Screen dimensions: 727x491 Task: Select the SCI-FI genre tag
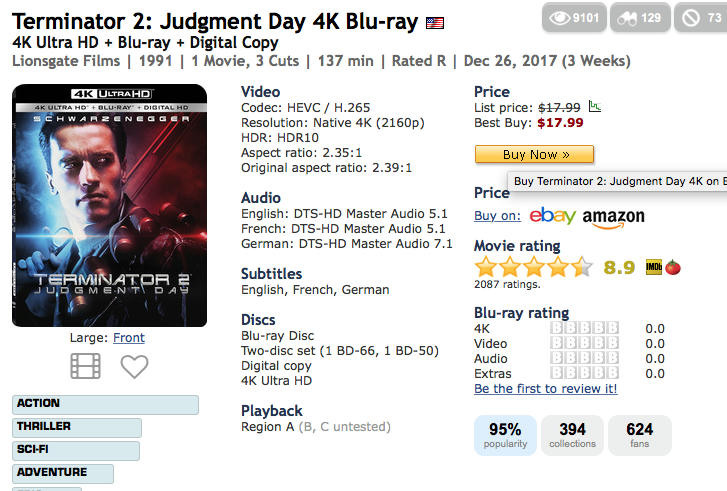pos(76,450)
